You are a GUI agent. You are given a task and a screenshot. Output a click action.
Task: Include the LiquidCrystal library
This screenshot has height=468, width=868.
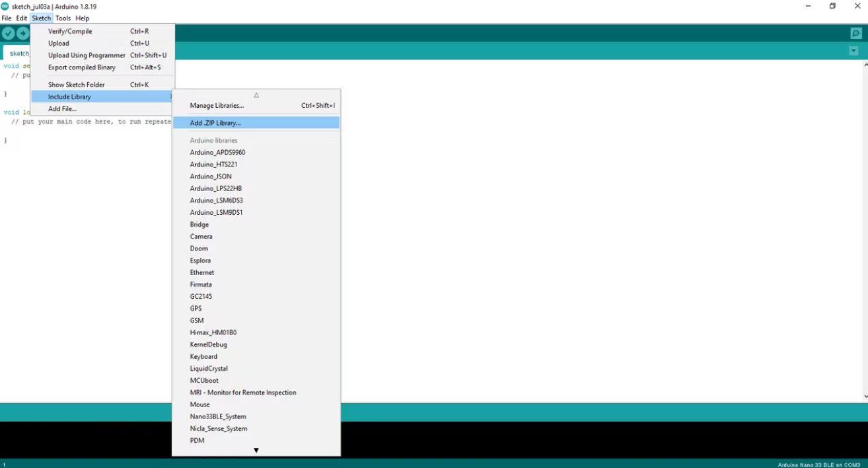[x=256, y=368]
